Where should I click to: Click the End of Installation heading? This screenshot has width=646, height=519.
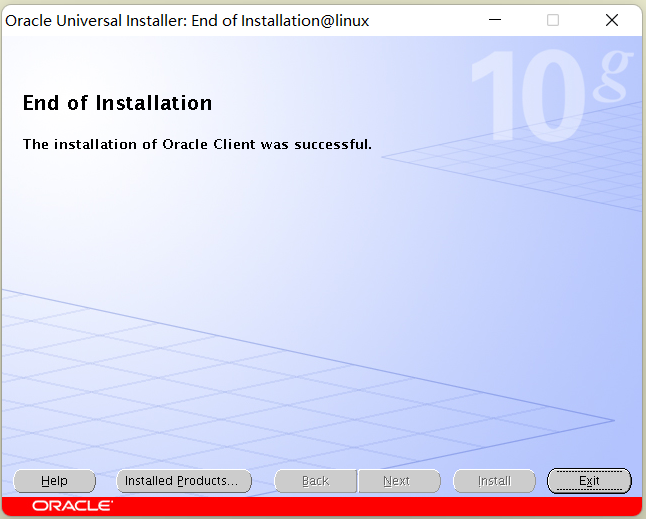point(117,103)
